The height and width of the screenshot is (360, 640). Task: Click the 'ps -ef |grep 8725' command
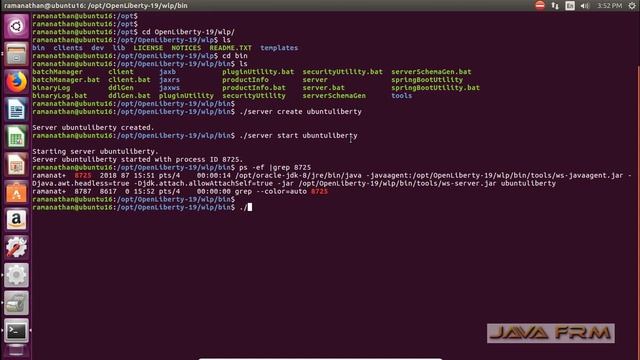tap(275, 167)
